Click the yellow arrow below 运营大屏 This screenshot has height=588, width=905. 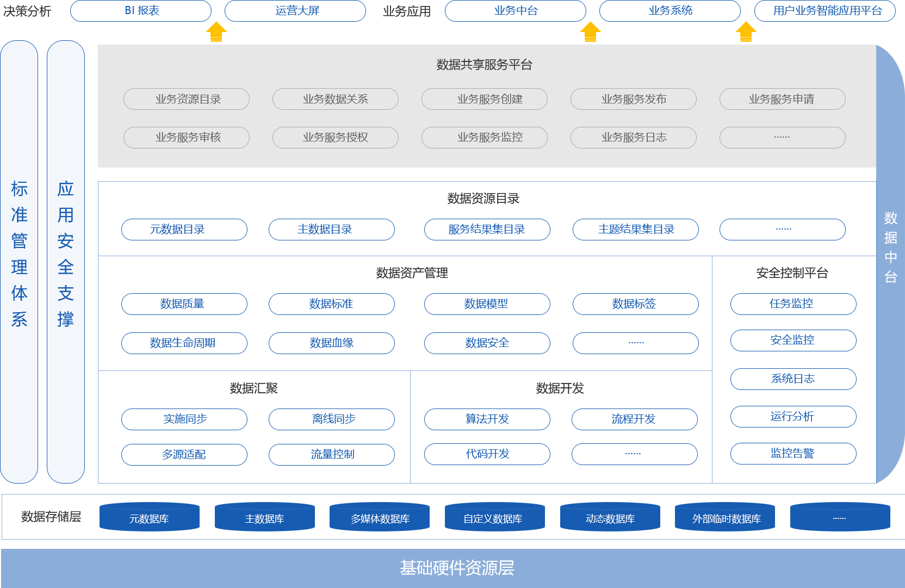(216, 32)
